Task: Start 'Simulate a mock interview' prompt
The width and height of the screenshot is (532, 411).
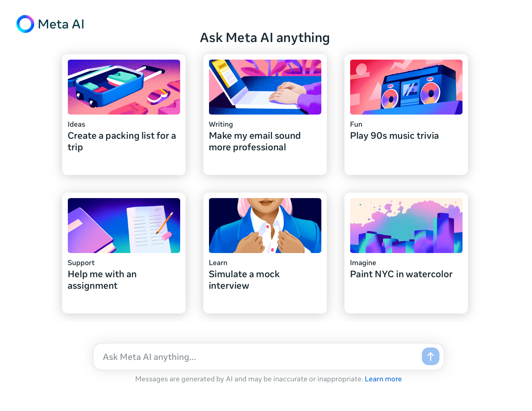Action: pos(244,280)
